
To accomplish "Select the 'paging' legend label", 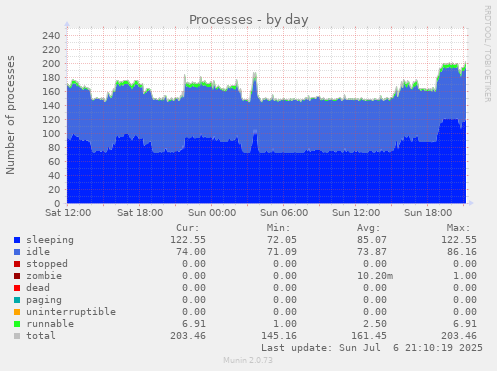I will [44, 300].
